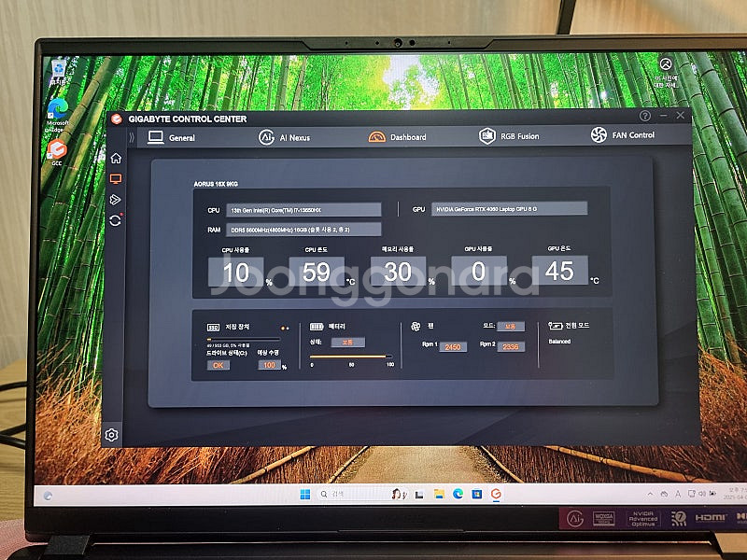747x560 pixels.
Task: Open the General tab
Action: point(171,137)
